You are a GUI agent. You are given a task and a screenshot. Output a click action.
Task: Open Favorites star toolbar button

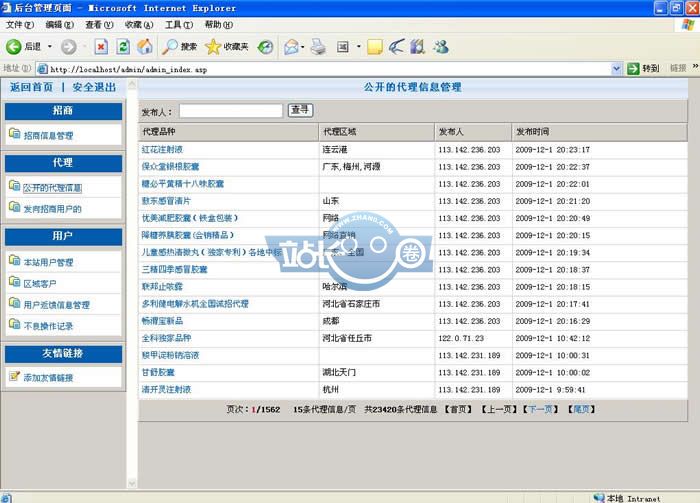point(227,46)
